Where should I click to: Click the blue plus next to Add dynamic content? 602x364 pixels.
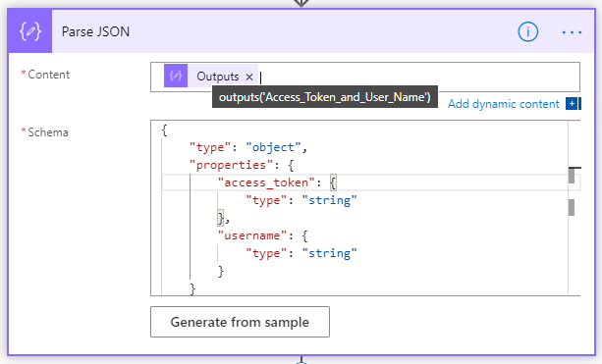point(572,104)
